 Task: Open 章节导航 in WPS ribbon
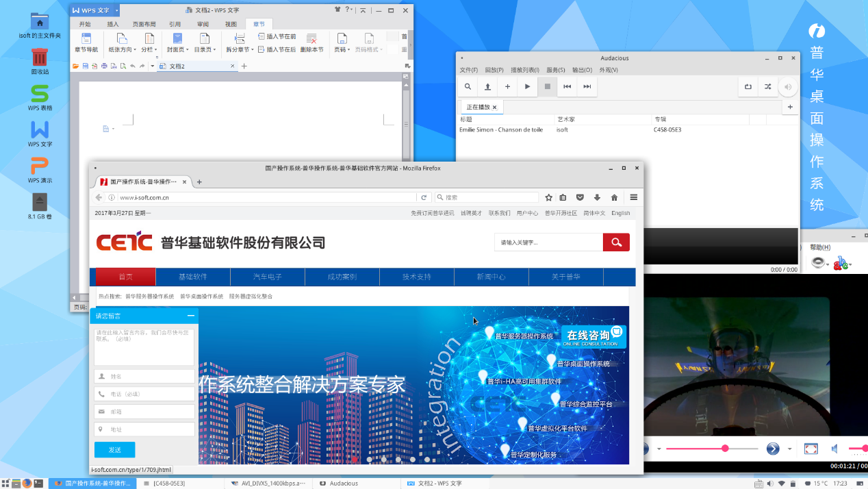point(86,42)
